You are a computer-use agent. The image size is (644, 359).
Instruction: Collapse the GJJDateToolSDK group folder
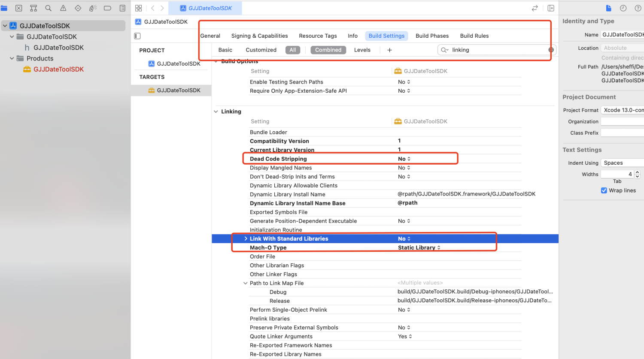[x=12, y=37]
